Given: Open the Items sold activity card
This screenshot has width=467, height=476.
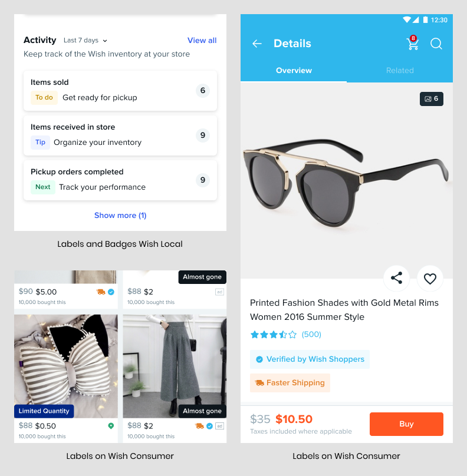Looking at the screenshot, I should [120, 91].
